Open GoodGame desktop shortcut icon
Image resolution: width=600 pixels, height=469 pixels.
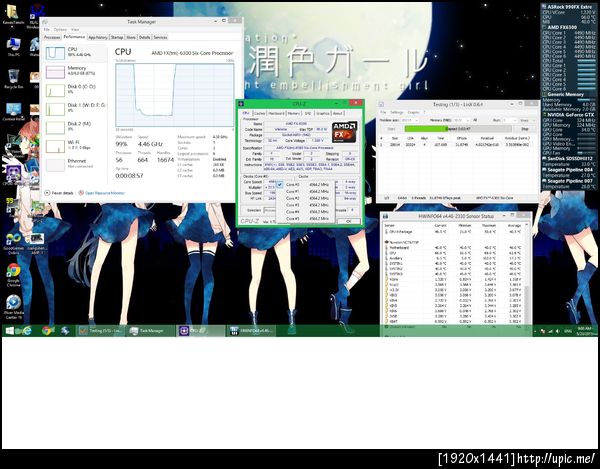pos(13,242)
